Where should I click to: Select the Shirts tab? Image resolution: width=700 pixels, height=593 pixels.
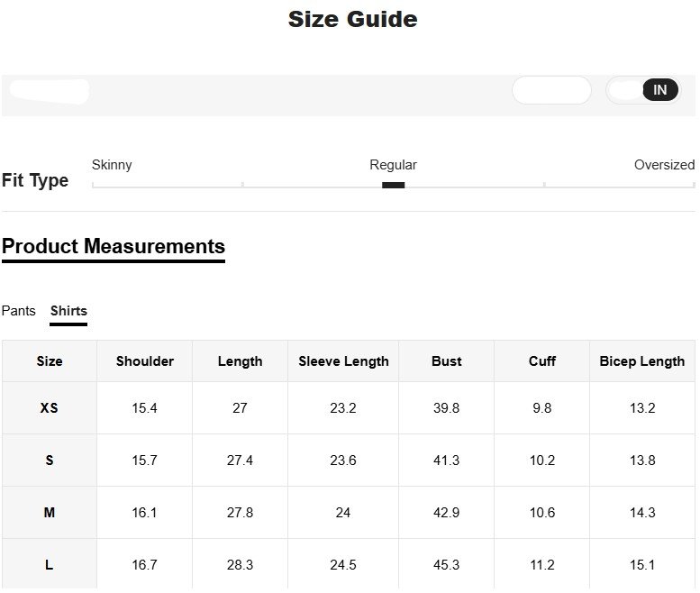pos(68,311)
